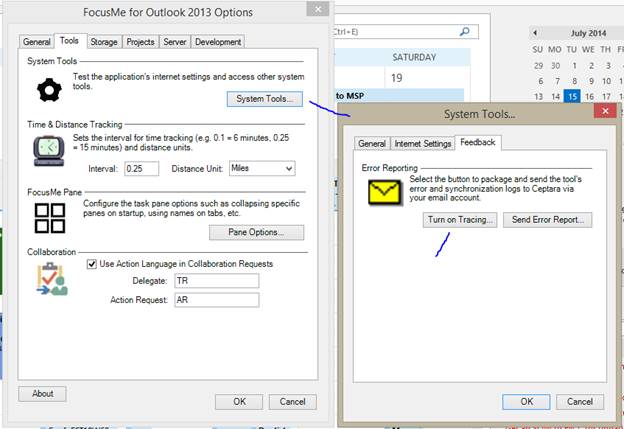This screenshot has width=624, height=429.
Task: Select July 1 in the mini calendar
Action: pyautogui.click(x=574, y=66)
